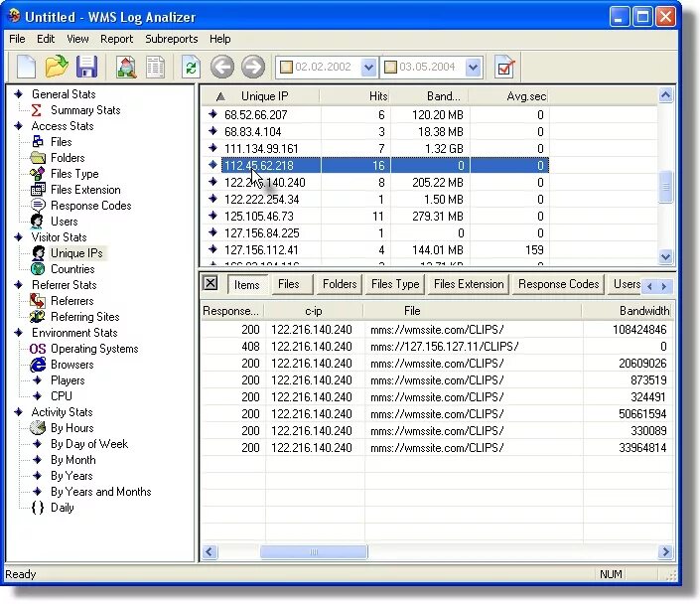Switch to the Folders subreport tab
700x604 pixels.
[x=340, y=284]
